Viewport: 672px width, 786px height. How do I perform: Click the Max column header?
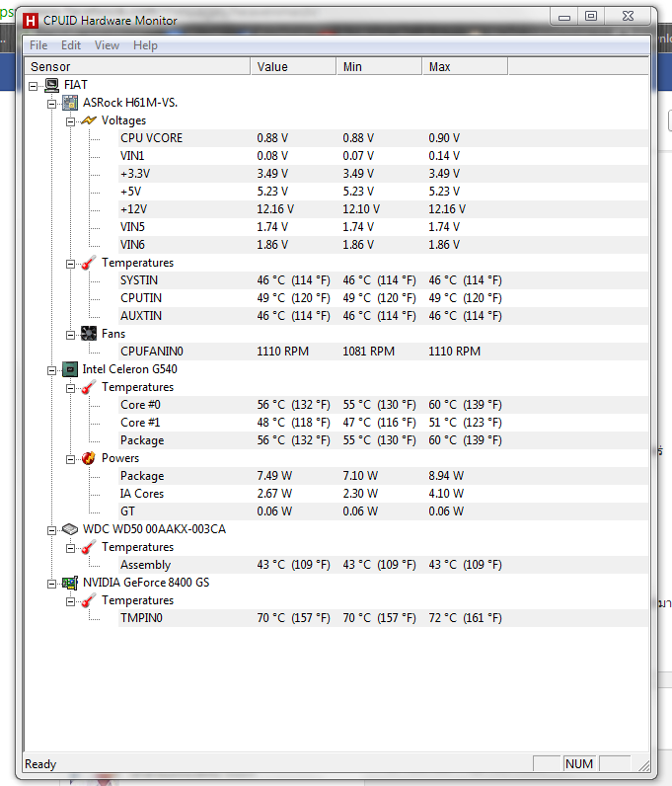(x=465, y=67)
